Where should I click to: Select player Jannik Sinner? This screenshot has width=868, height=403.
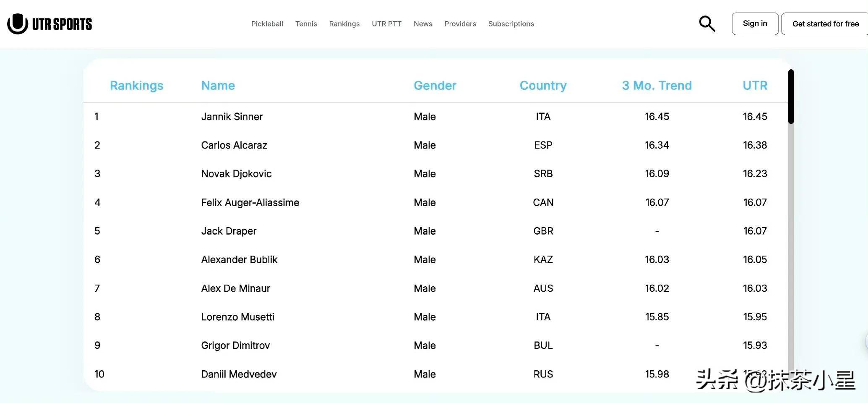click(232, 117)
